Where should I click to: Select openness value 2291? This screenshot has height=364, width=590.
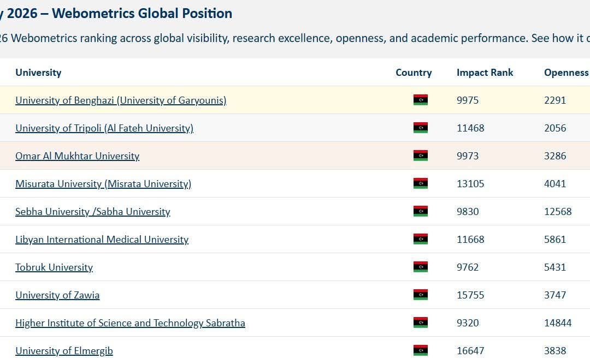click(x=555, y=100)
